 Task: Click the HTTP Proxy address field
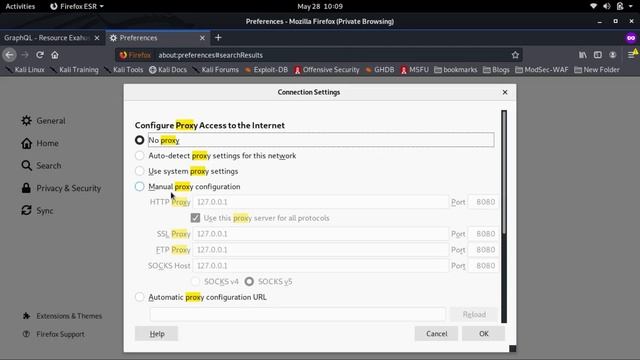click(x=320, y=202)
